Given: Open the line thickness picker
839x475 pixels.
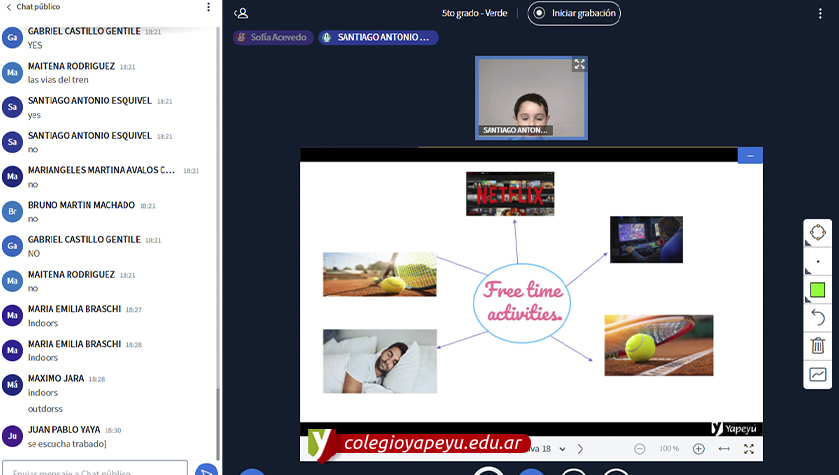Looking at the screenshot, I should [x=817, y=262].
